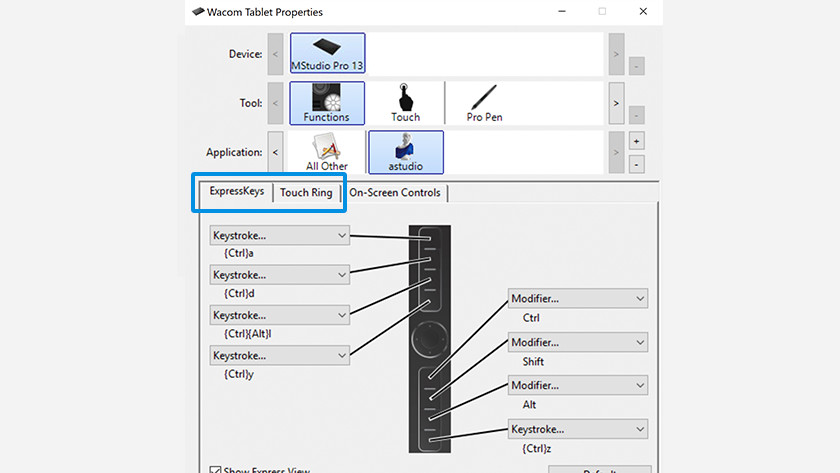This screenshot has width=840, height=473.
Task: Choose the Touch tool icon
Action: coord(405,103)
